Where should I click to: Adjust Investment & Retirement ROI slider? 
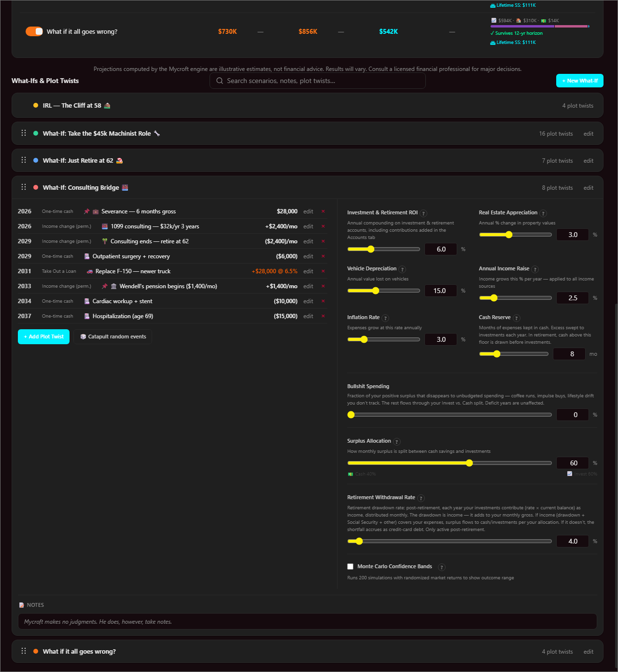coord(383,249)
